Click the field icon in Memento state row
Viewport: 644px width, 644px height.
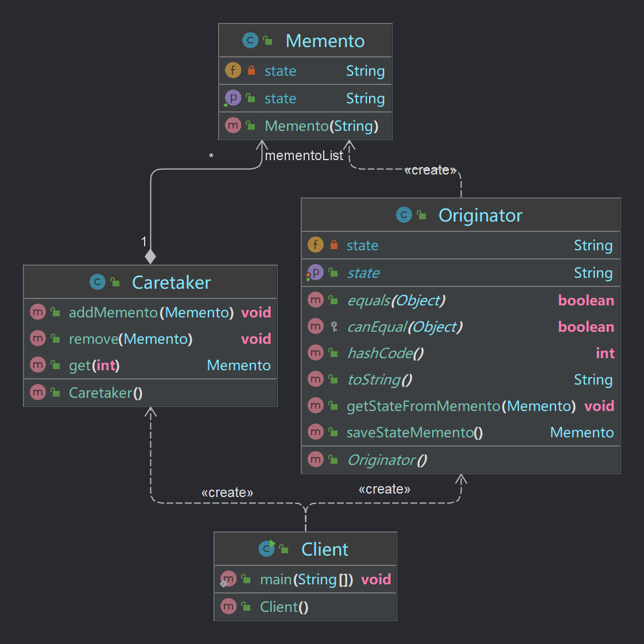tap(232, 70)
